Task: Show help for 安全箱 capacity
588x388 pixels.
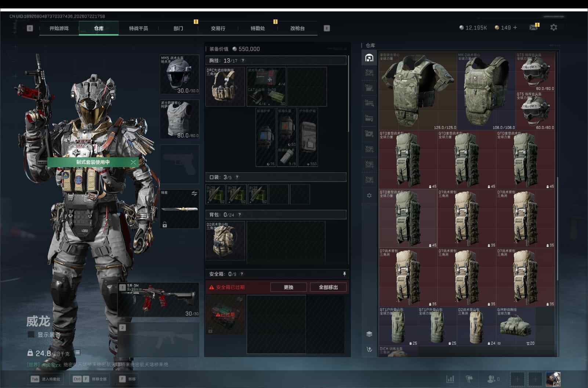Action: (242, 274)
